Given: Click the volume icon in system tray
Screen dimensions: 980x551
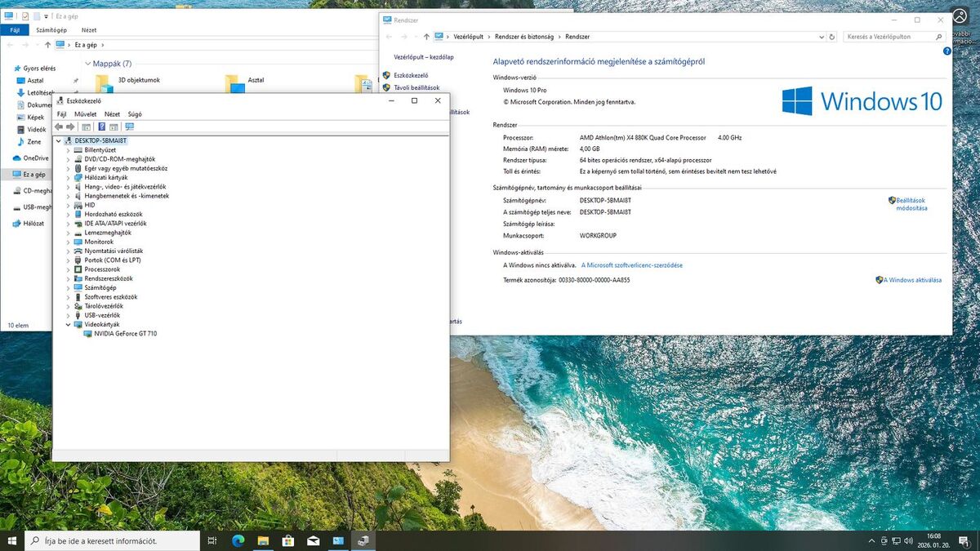Looking at the screenshot, I should (x=909, y=540).
